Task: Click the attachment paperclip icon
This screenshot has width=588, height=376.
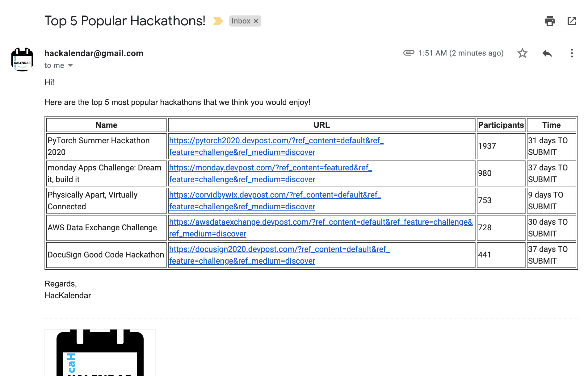Action: (x=409, y=53)
